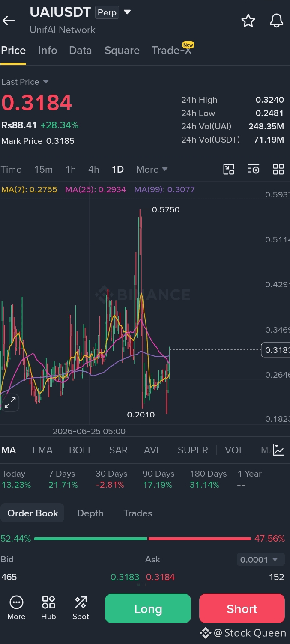Open the chart drawing tools icon

(229, 169)
